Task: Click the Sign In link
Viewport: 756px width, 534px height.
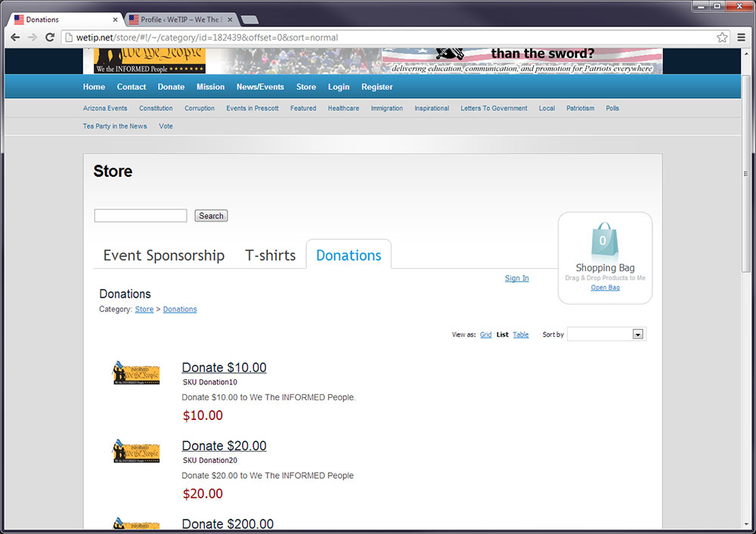Action: coord(517,278)
